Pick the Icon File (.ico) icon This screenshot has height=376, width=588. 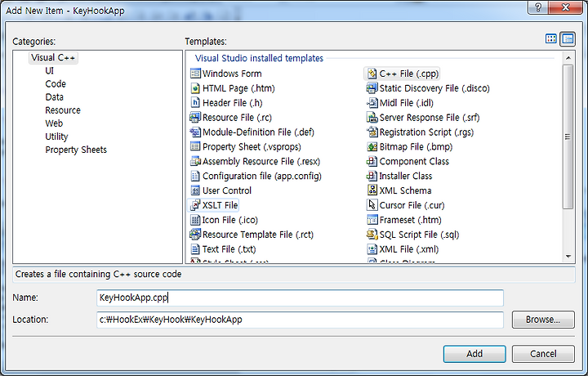(x=195, y=220)
